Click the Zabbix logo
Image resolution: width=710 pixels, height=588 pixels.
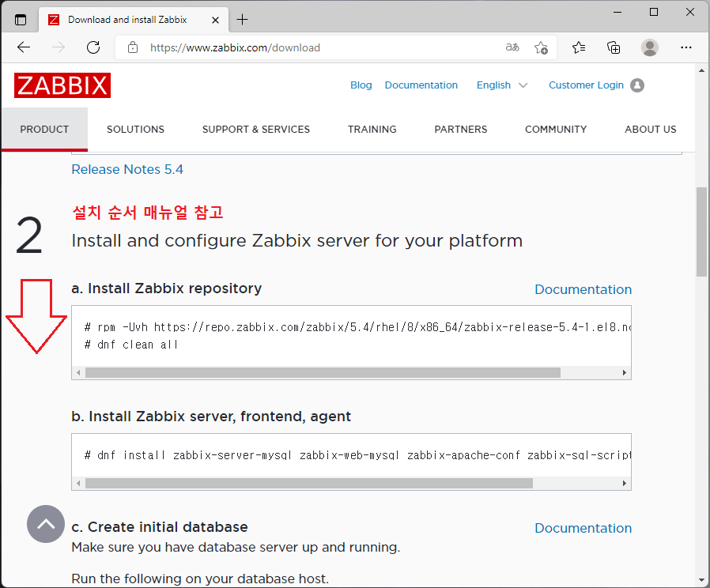coord(62,85)
